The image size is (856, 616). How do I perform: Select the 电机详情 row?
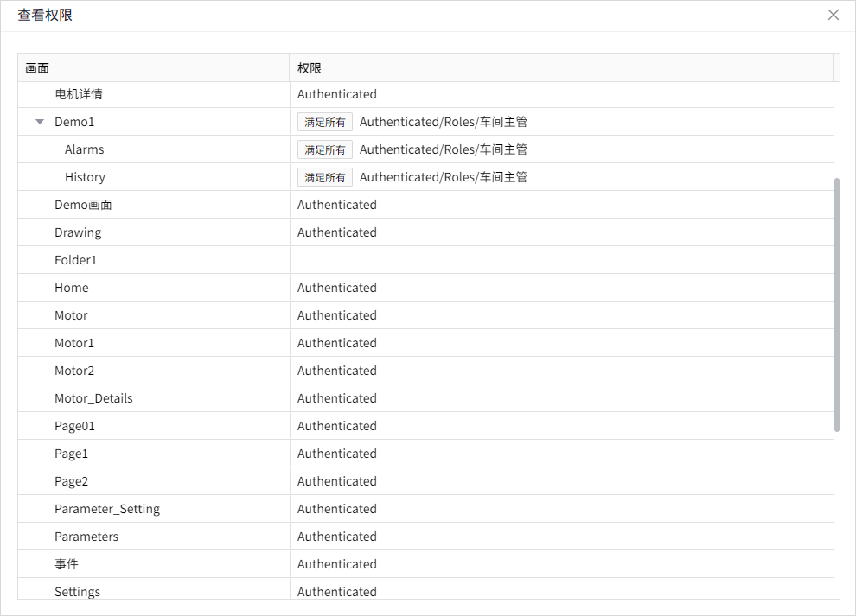pos(79,94)
